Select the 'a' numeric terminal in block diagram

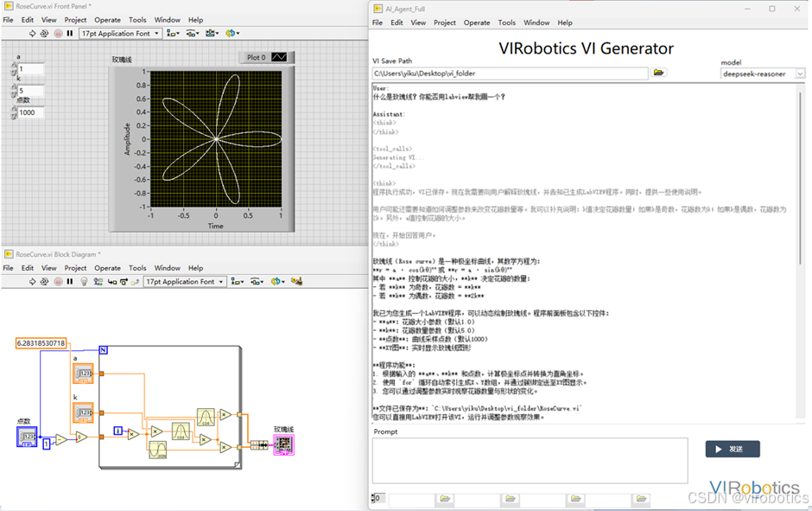coord(83,374)
